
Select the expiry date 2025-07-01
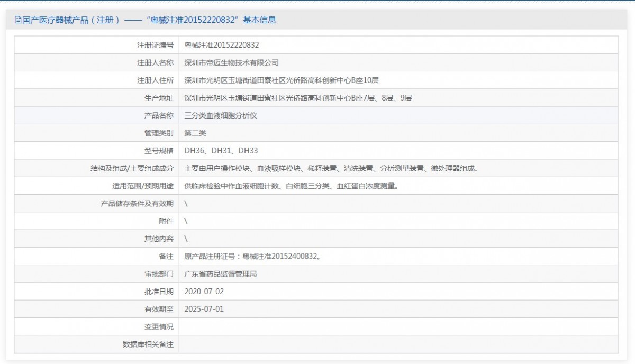[x=204, y=309]
